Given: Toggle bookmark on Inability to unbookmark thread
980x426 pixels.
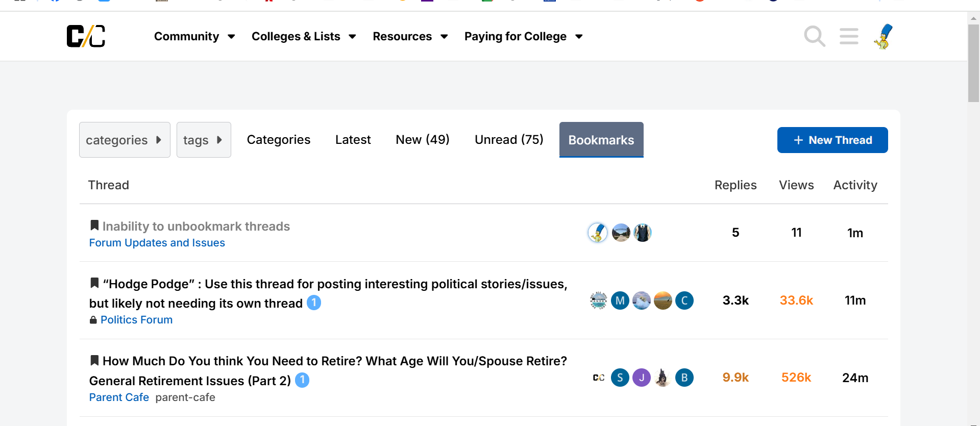Looking at the screenshot, I should point(94,225).
